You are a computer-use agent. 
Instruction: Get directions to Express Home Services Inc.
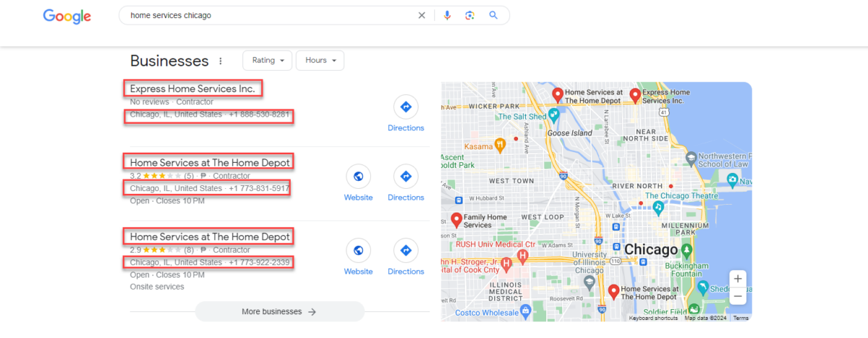pyautogui.click(x=406, y=114)
